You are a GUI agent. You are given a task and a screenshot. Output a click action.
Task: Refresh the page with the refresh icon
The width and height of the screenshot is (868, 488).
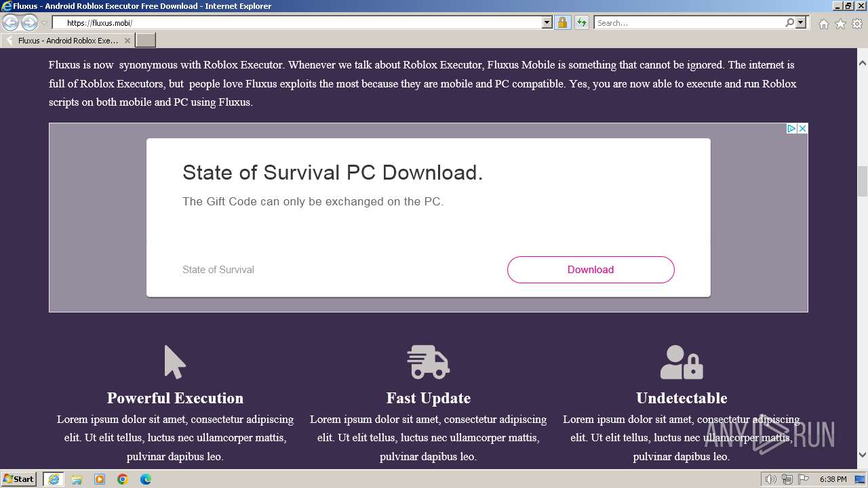(x=582, y=23)
